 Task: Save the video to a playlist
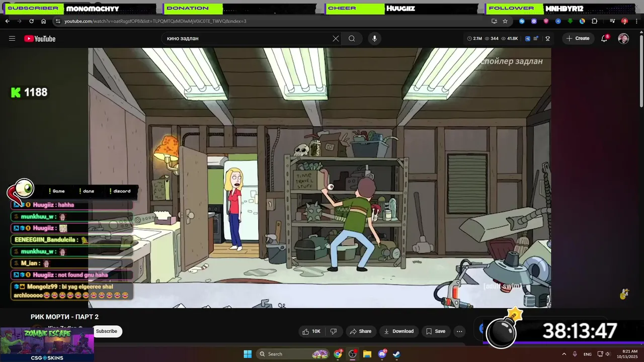[435, 331]
